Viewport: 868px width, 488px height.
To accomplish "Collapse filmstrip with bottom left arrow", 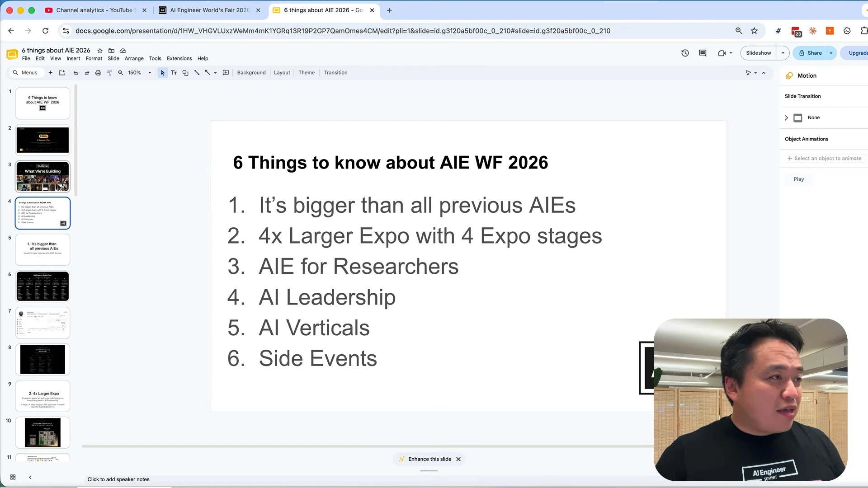I will point(30,477).
